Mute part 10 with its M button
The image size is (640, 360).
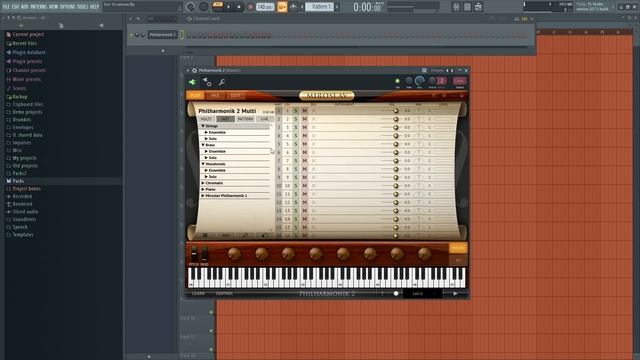click(304, 186)
